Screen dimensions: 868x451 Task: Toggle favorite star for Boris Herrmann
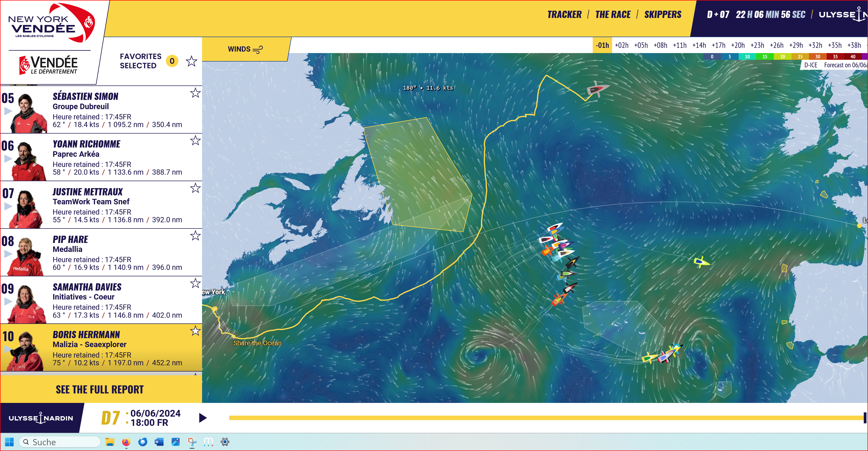(195, 331)
